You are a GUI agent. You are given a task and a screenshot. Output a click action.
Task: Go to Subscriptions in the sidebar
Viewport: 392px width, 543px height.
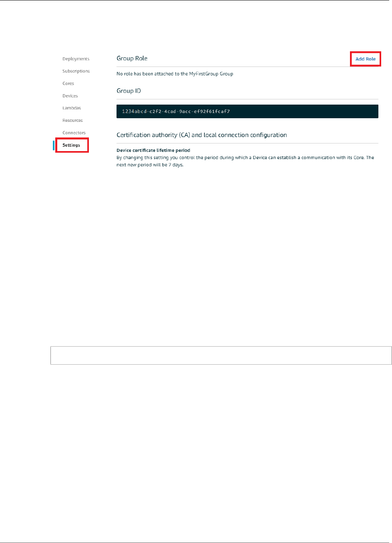[x=76, y=71]
